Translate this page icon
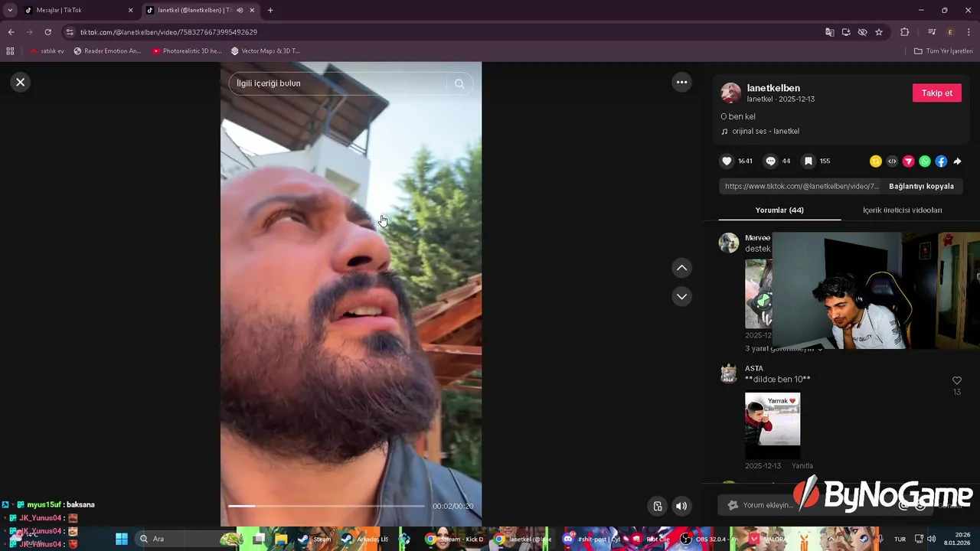Viewport: 980px width, 551px height. point(829,32)
